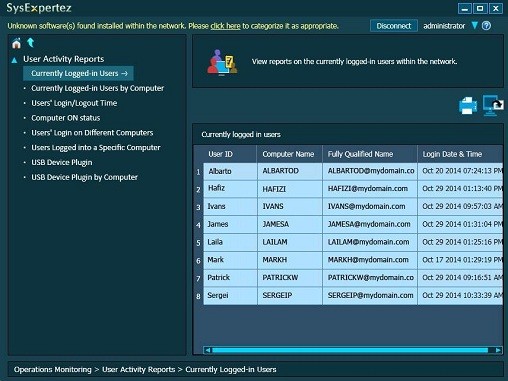Open Users' Login/Logout Time report
The image size is (508, 381).
tap(74, 103)
